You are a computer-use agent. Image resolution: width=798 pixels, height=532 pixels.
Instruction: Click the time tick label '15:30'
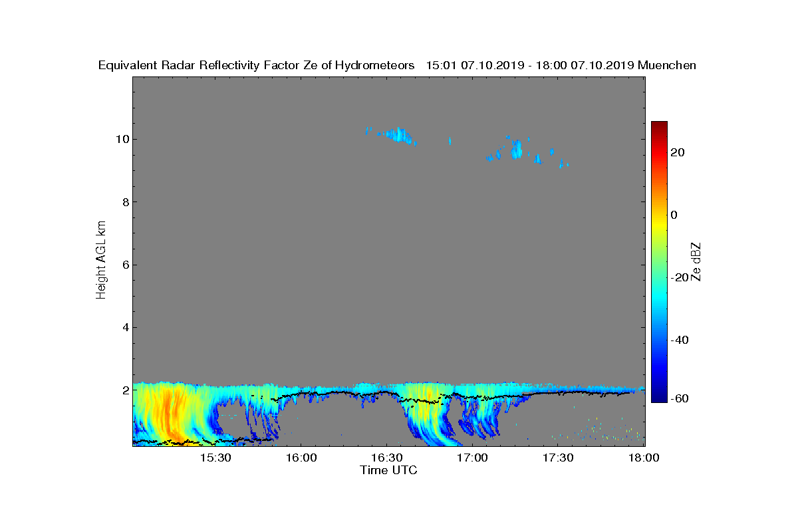(216, 458)
